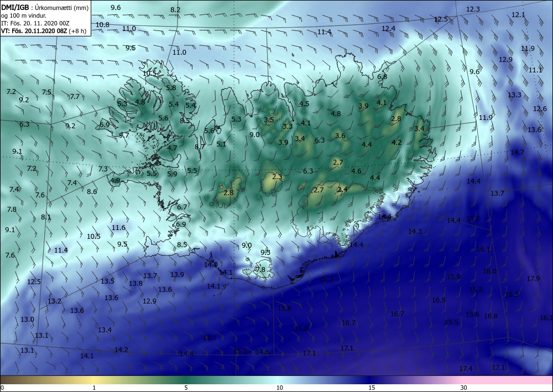Click the 8.2 precipitation value
This screenshot has width=553, height=392.
(175, 10)
